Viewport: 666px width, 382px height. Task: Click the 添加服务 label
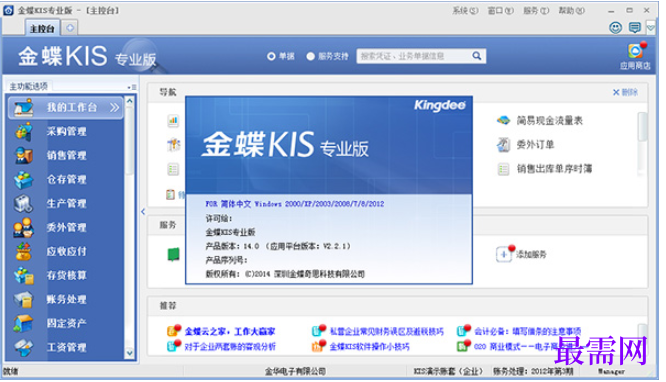click(x=531, y=255)
